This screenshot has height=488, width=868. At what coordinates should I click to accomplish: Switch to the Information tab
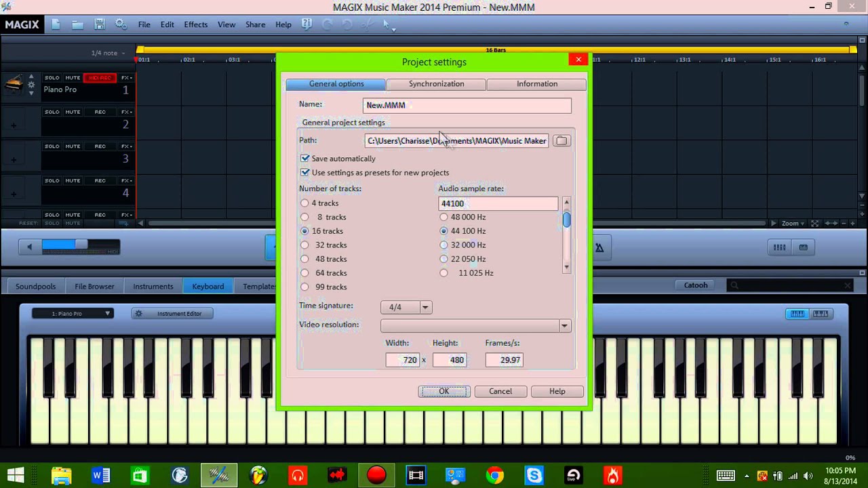point(537,84)
